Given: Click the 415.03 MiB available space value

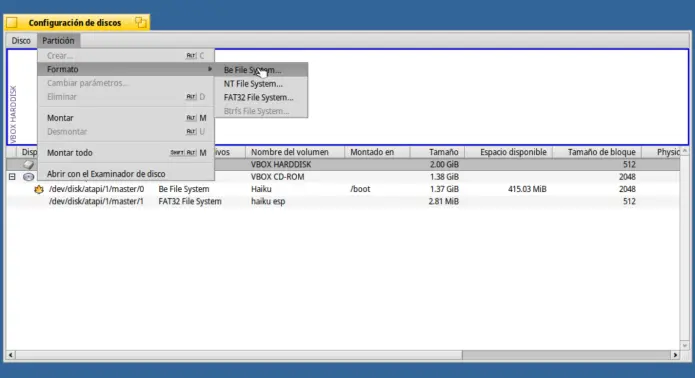Looking at the screenshot, I should click(x=527, y=189).
